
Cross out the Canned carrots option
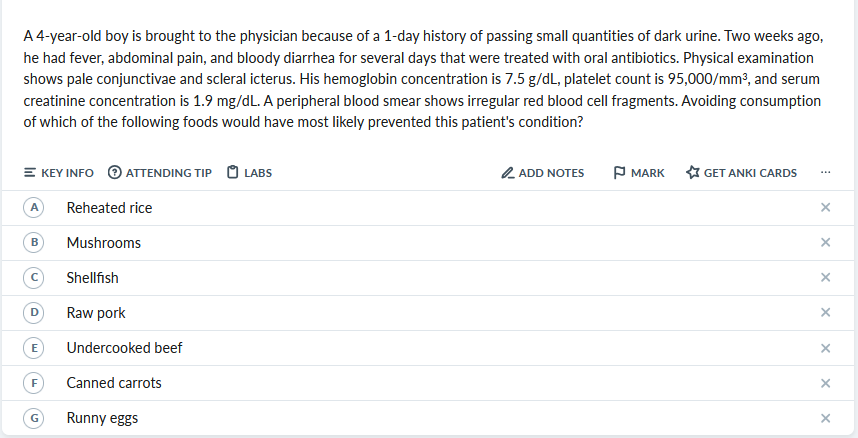coord(825,383)
